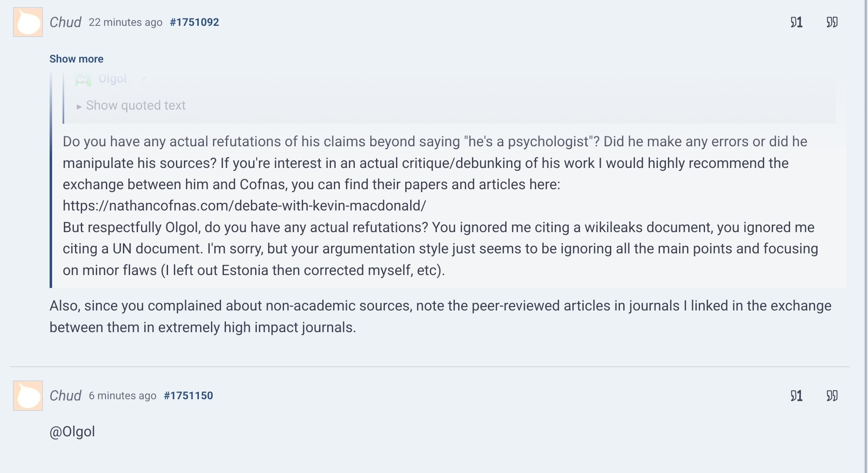Open Chud's profile from the second post's username
This screenshot has width=868, height=473.
[x=65, y=395]
